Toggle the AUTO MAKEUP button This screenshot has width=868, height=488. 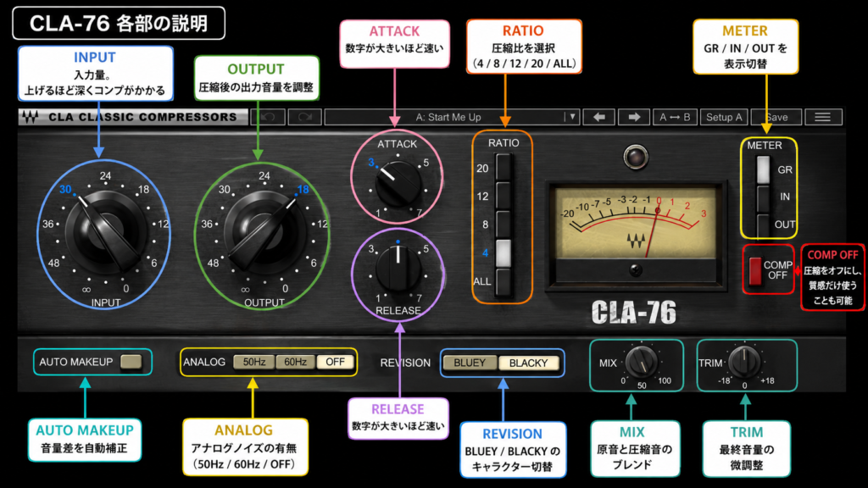pos(131,362)
